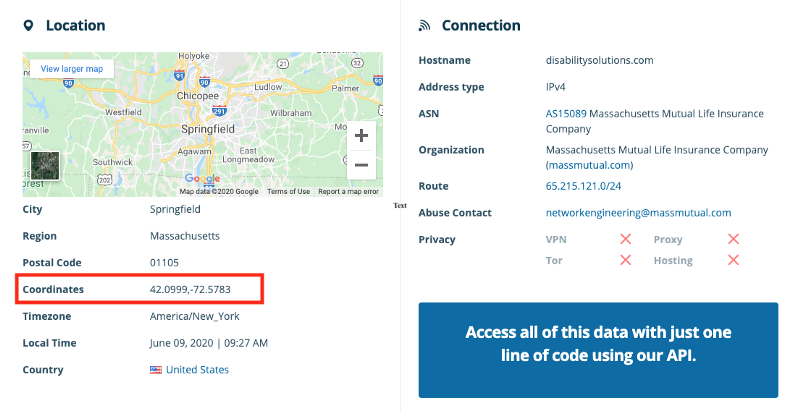Viewport: 800px width, 413px height.
Task: Open the AS15089 ASN link
Action: 566,114
